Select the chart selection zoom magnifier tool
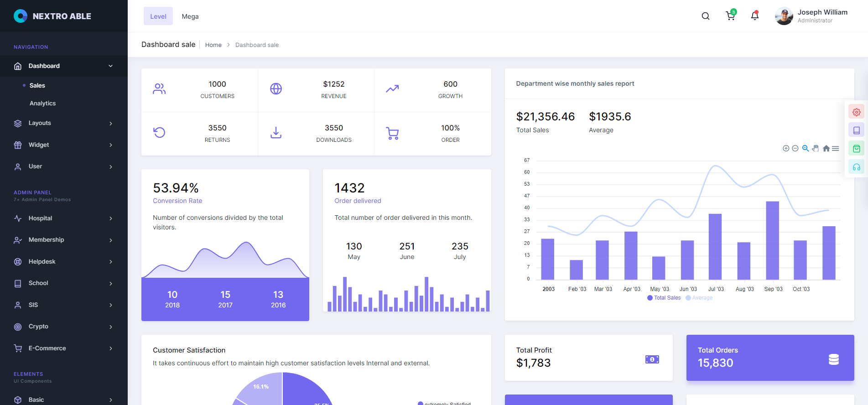This screenshot has height=405, width=868. pos(806,148)
